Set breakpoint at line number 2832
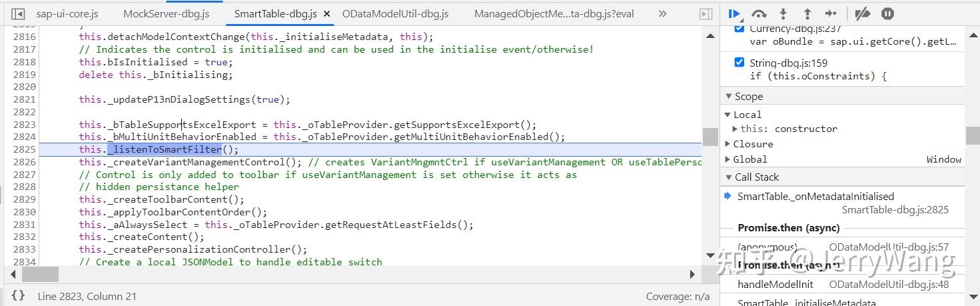Image resolution: width=980 pixels, height=306 pixels. [24, 237]
